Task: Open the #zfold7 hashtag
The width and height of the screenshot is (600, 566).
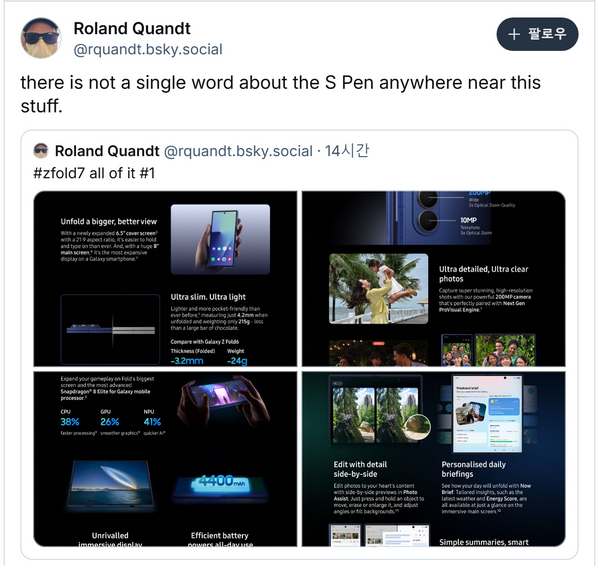Action: point(59,173)
